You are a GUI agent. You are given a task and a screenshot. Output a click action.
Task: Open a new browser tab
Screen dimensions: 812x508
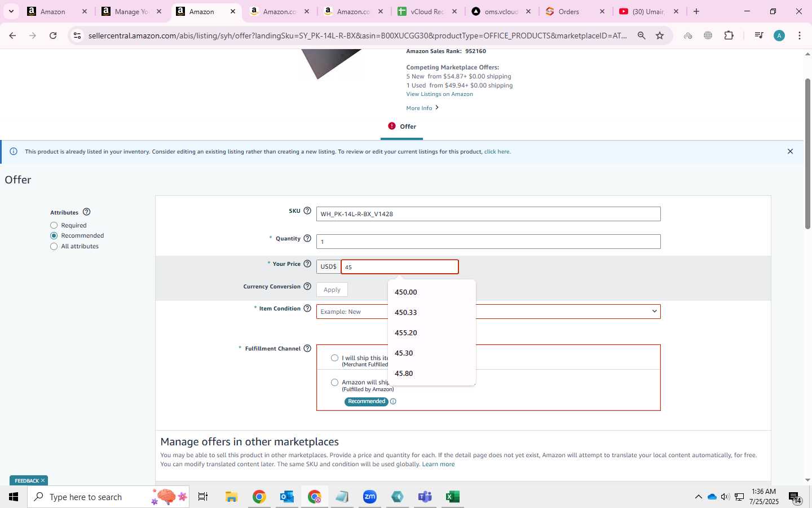(696, 11)
